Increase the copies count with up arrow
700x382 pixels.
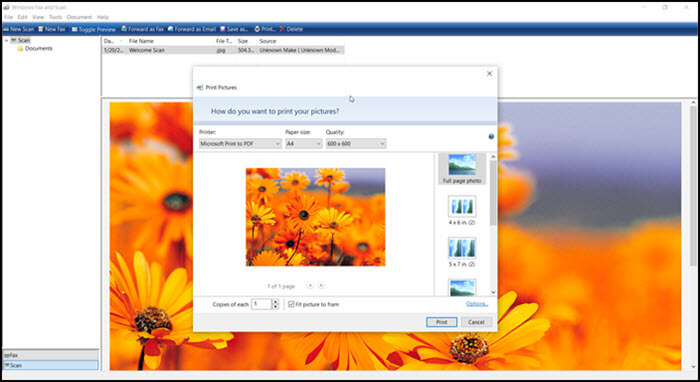click(275, 302)
